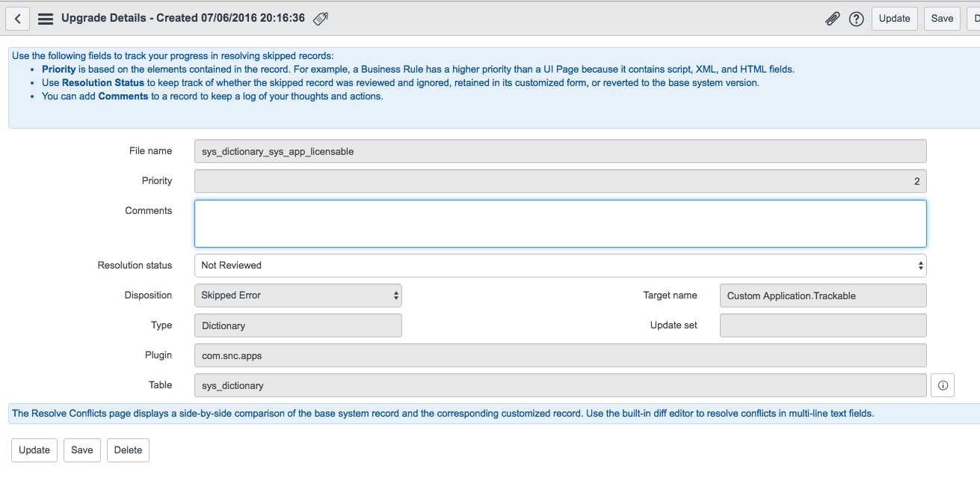Expand the Resolution status selector arrows

coord(921,265)
